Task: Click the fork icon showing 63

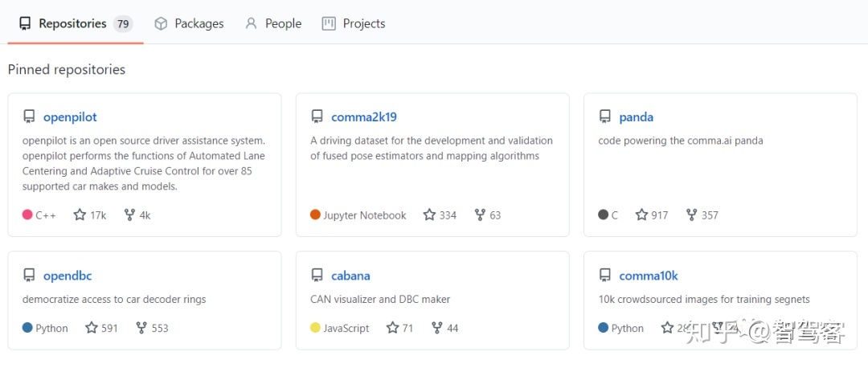Action: tap(480, 215)
